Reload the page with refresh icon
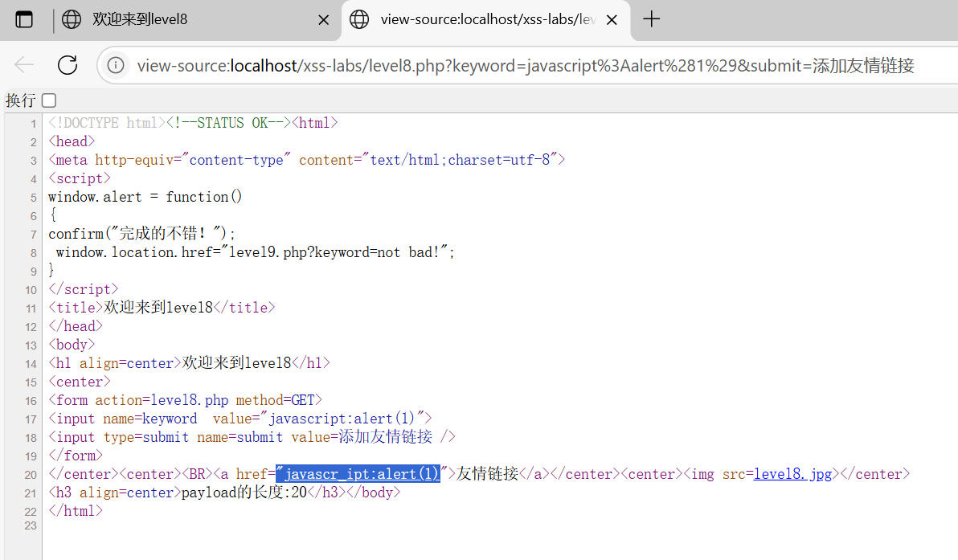 pos(68,65)
